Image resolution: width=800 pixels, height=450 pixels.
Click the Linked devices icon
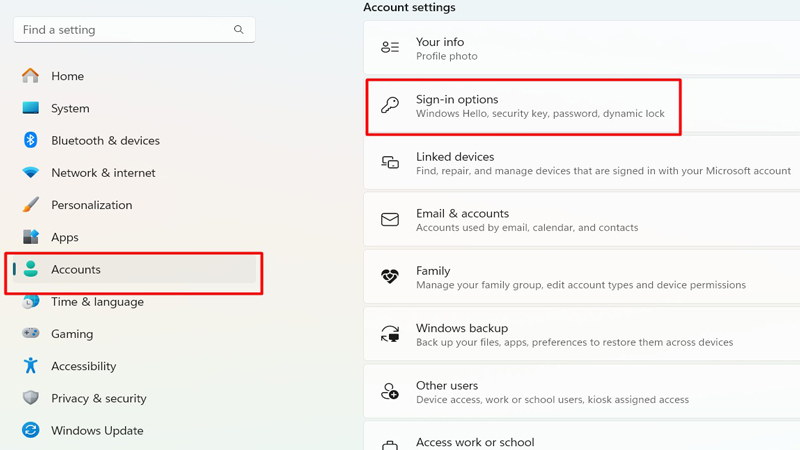click(x=390, y=162)
